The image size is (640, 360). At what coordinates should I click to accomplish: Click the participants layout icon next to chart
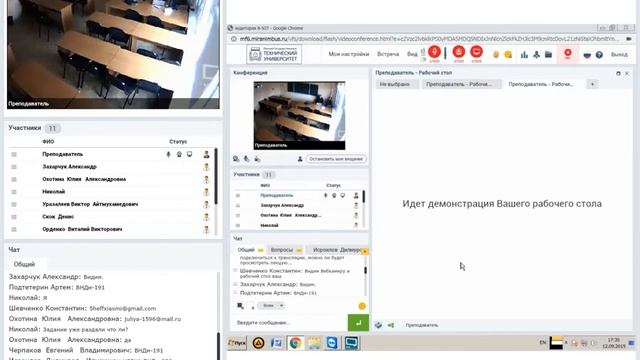click(x=536, y=55)
